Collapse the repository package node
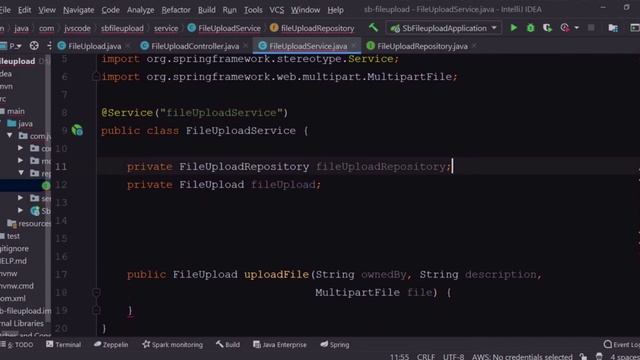The image size is (640, 360). coord(21,173)
